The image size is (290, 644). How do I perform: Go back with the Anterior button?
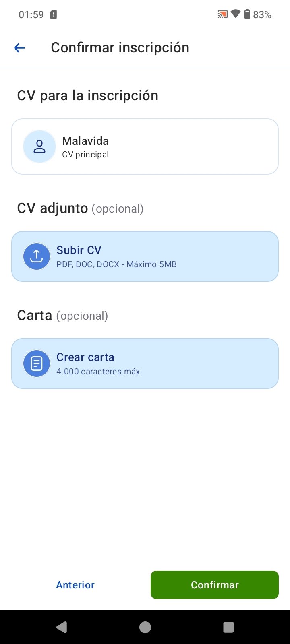point(75,585)
